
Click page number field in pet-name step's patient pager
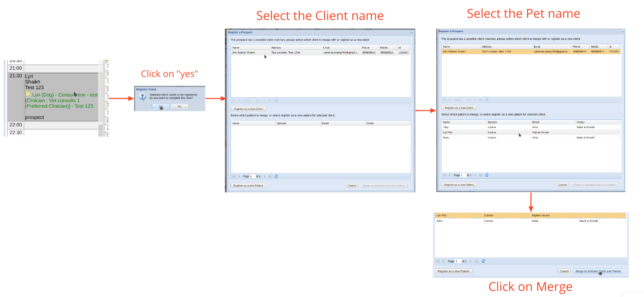click(x=464, y=175)
